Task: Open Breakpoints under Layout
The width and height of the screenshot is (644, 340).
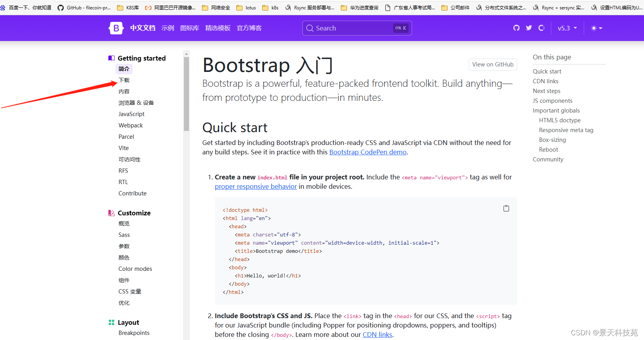Action: coord(134,333)
